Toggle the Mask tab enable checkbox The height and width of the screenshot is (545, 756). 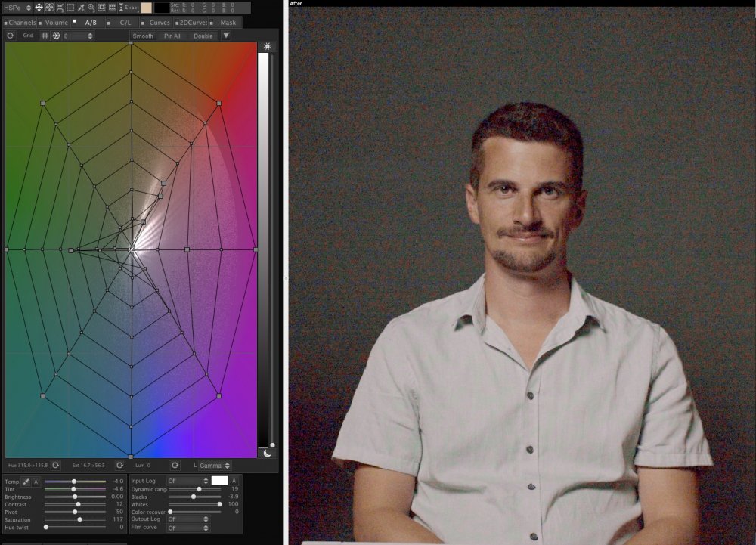click(215, 23)
